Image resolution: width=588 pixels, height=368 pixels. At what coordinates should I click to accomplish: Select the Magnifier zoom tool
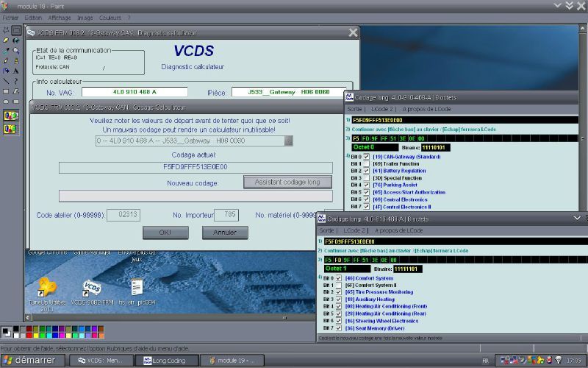click(x=16, y=51)
